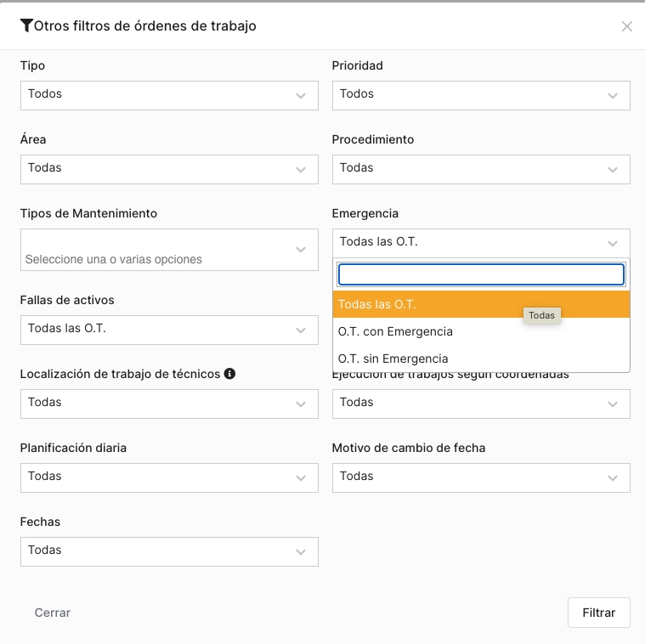The height and width of the screenshot is (644, 645).
Task: Expand the Prioridad dropdown
Action: pos(481,95)
